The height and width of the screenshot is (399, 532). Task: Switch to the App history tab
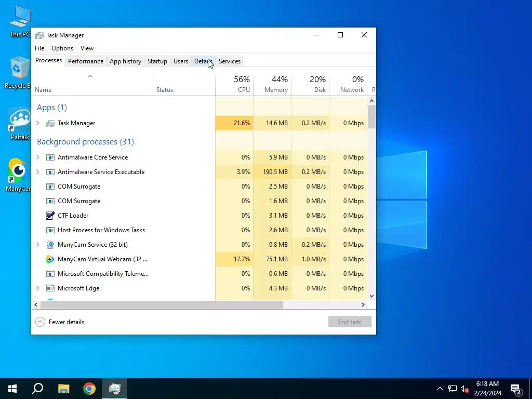(x=125, y=61)
